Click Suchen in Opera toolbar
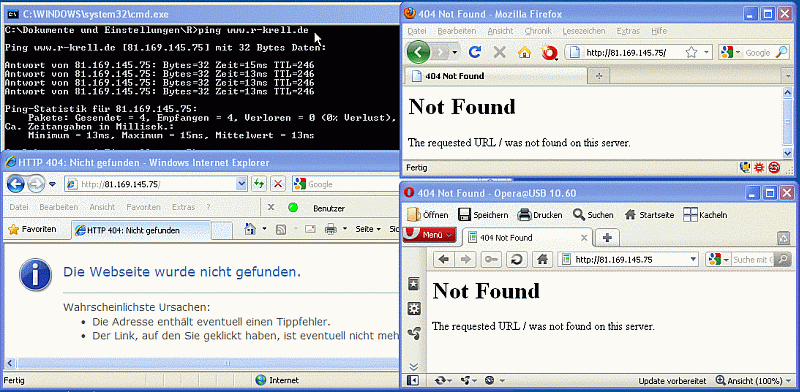This screenshot has width=800, height=392. point(593,215)
